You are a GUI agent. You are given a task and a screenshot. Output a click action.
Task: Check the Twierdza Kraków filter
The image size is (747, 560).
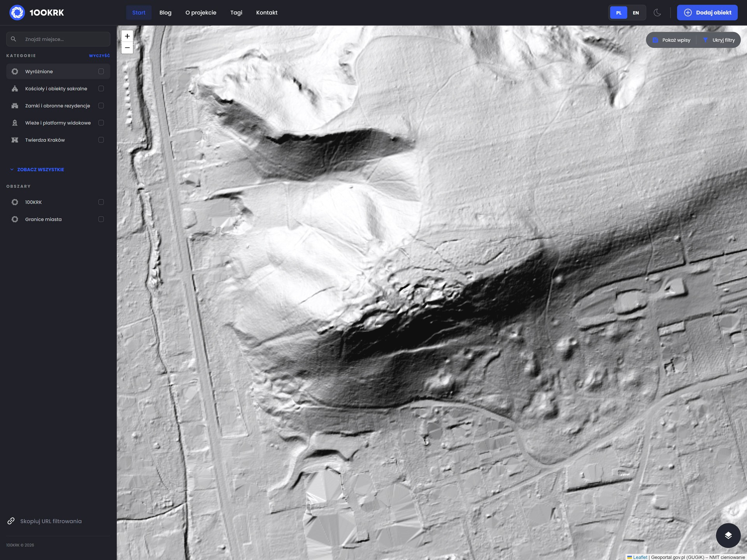click(101, 140)
